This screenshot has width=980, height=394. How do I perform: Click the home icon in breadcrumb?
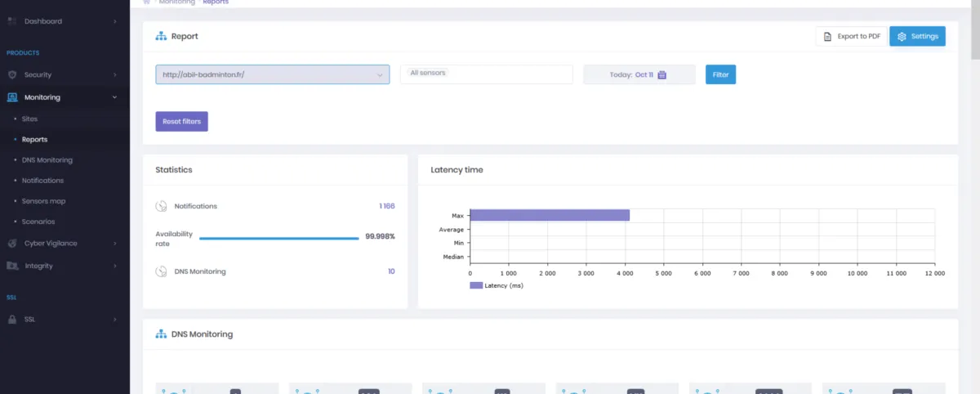coord(146,2)
